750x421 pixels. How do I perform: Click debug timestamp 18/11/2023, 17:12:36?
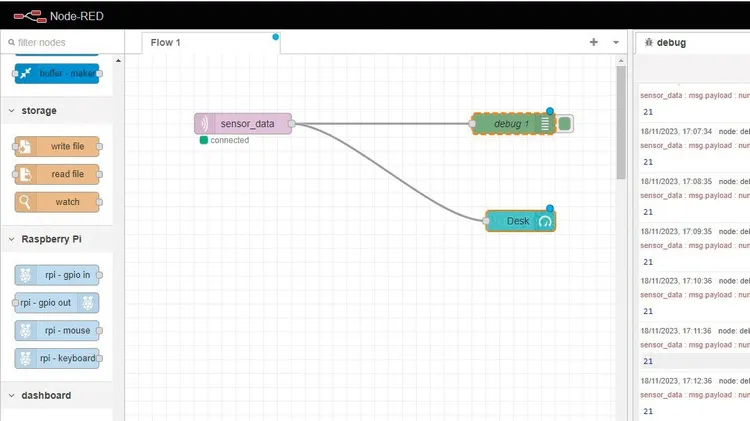click(676, 381)
